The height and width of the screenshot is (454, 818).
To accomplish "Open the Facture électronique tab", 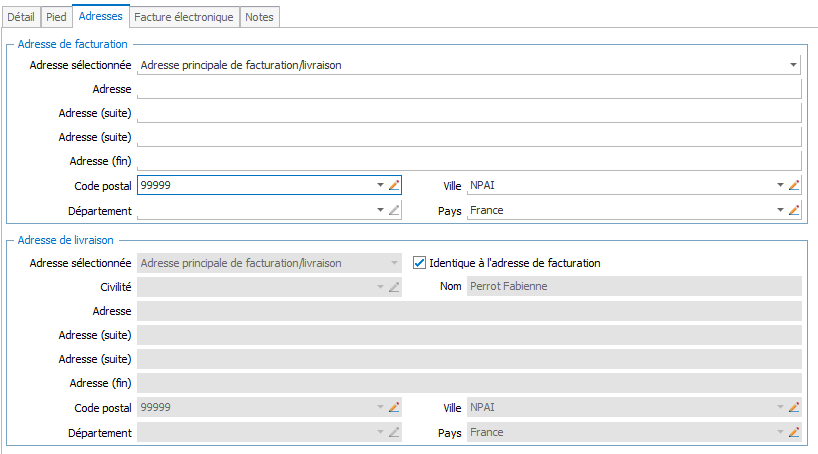I will coord(184,17).
